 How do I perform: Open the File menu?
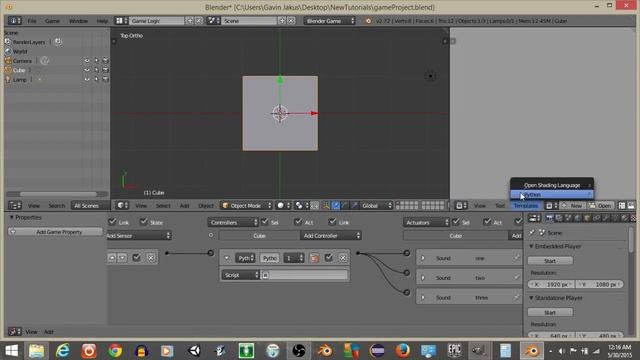[x=32, y=21]
